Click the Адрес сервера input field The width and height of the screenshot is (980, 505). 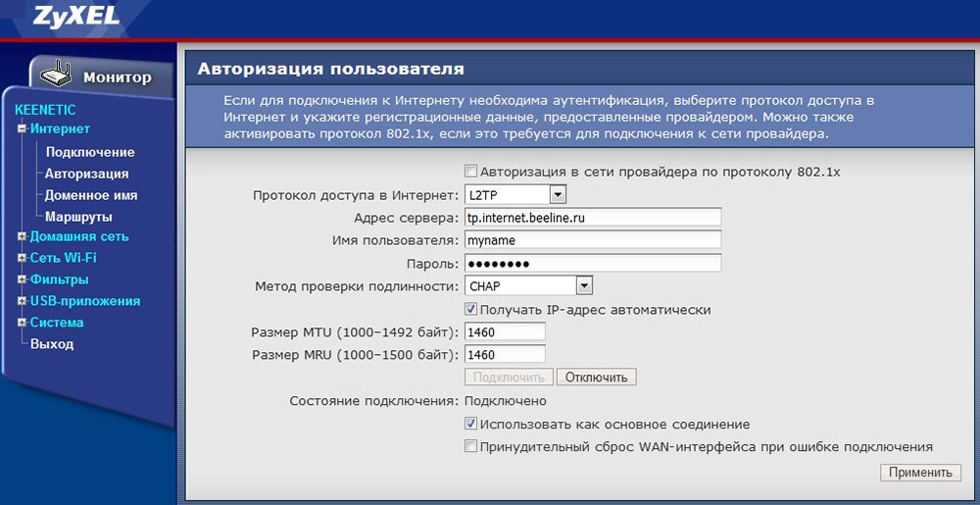593,218
